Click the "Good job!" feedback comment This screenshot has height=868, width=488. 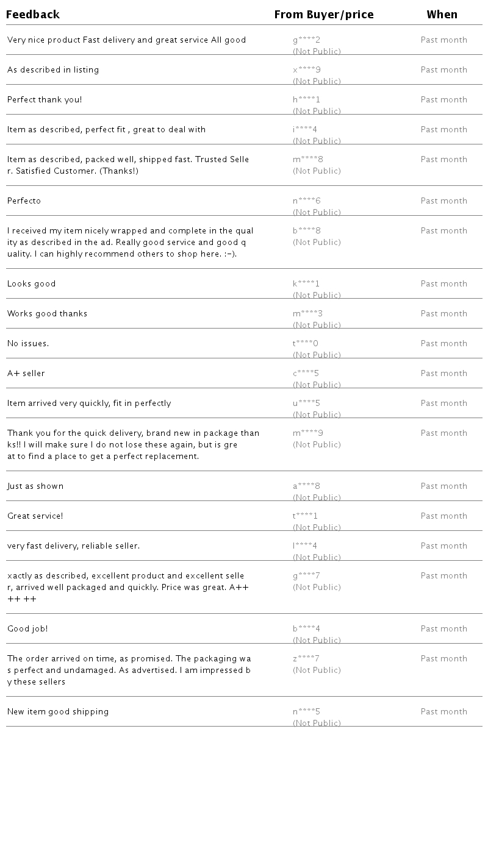coord(27,629)
